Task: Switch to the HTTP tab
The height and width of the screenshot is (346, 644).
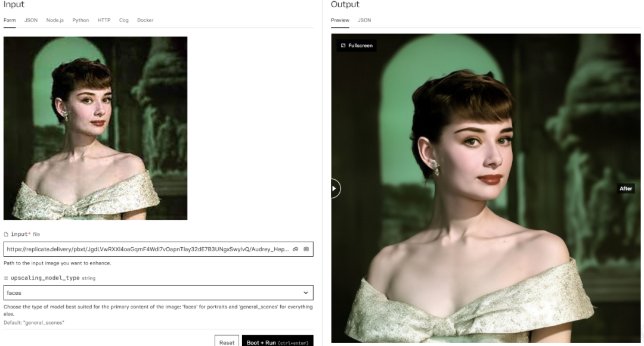Action: point(104,20)
